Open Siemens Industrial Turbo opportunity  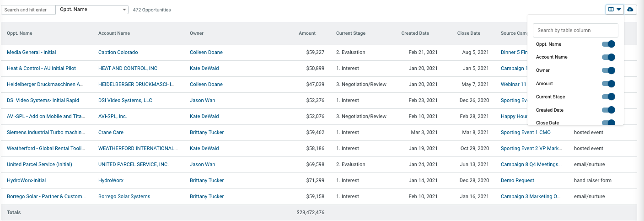pyautogui.click(x=46, y=132)
